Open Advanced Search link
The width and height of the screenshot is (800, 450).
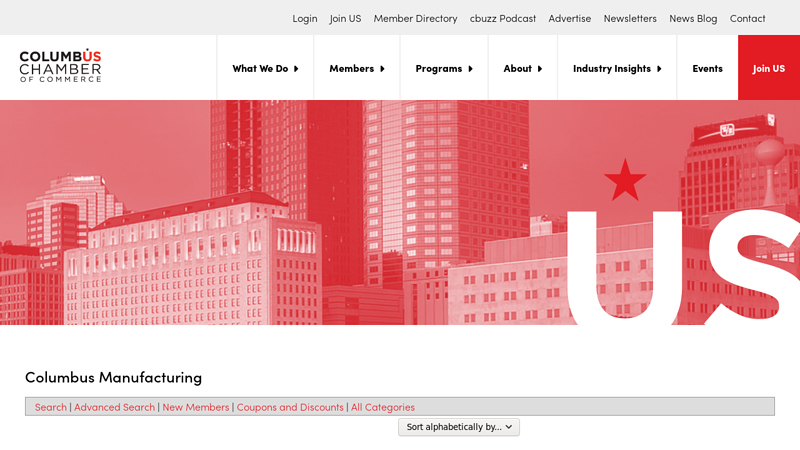[114, 407]
